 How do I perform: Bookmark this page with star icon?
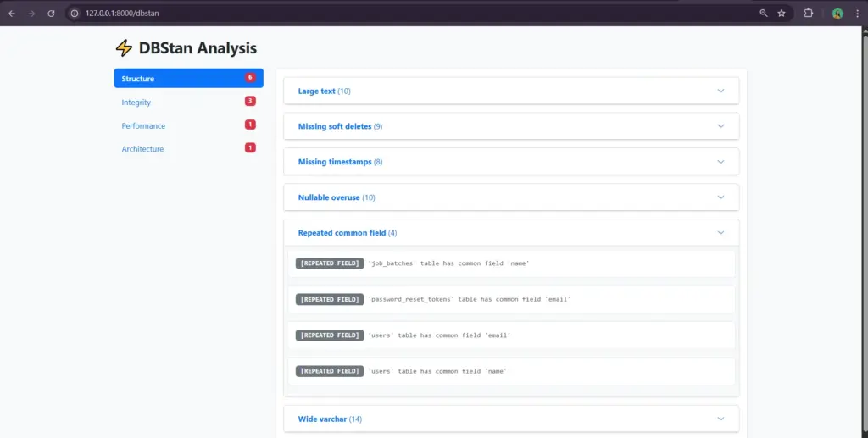pos(782,14)
